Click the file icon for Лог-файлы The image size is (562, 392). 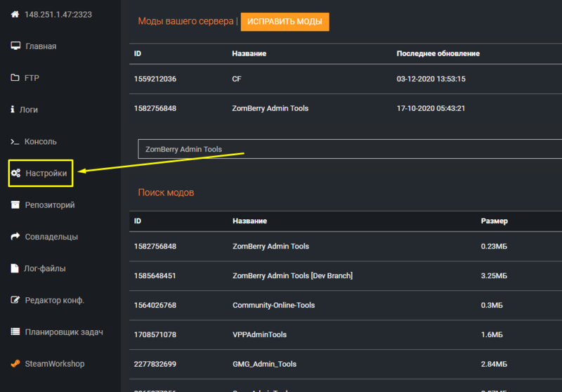click(x=15, y=268)
